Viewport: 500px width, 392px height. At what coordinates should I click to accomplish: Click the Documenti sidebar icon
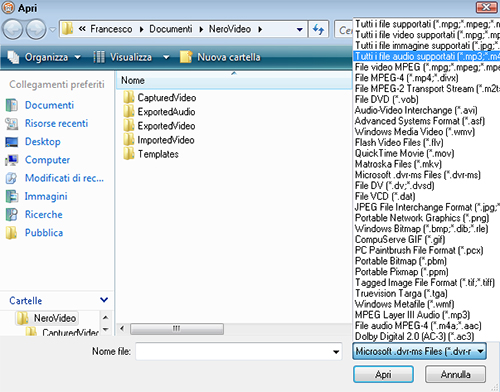[12, 105]
